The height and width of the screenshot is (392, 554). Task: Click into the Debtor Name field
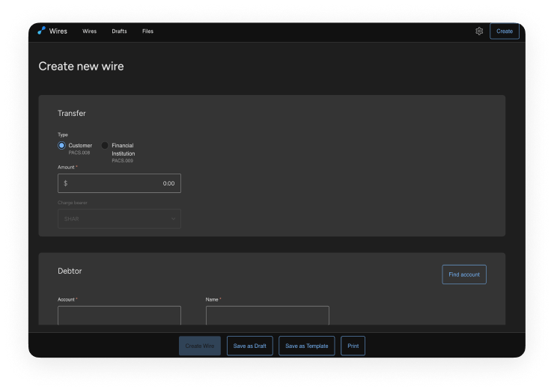pyautogui.click(x=267, y=315)
